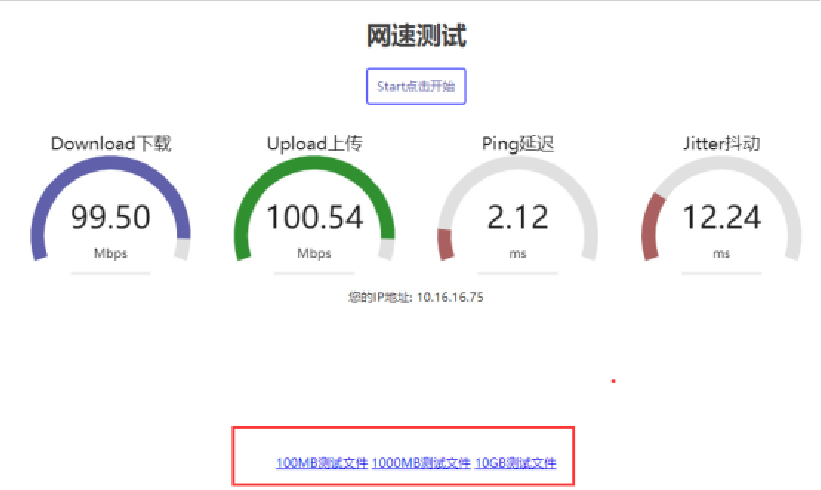Select the Upload上传 label

click(314, 144)
